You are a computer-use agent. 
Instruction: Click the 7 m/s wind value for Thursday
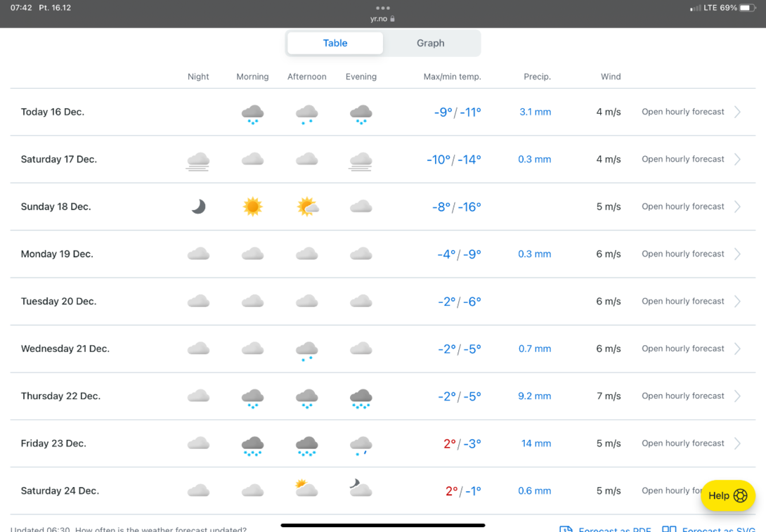pyautogui.click(x=609, y=396)
